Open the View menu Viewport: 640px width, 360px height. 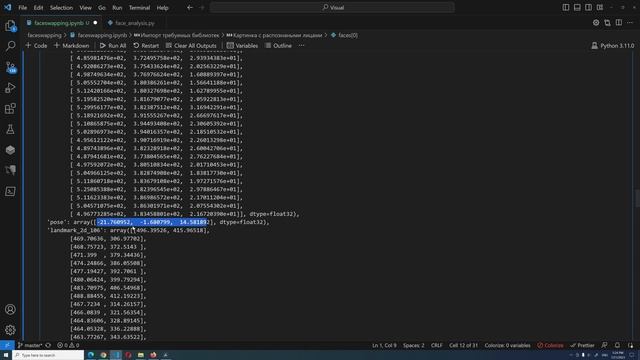point(85,8)
